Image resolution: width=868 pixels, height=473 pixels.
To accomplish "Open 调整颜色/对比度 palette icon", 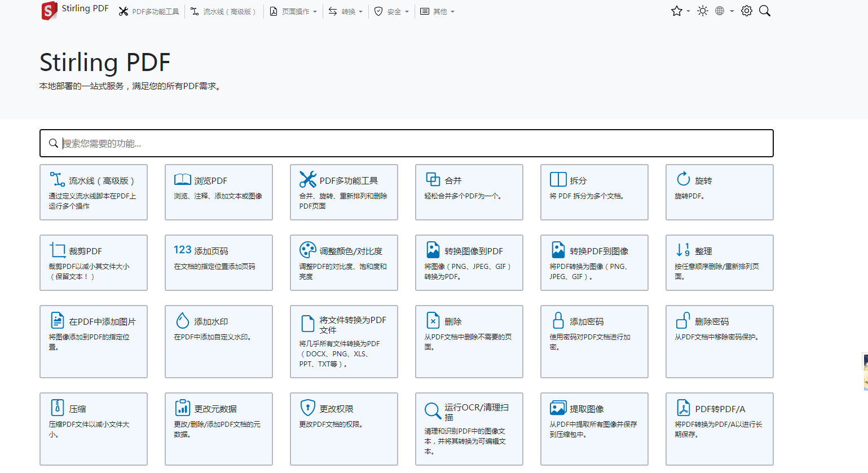I will [x=307, y=250].
